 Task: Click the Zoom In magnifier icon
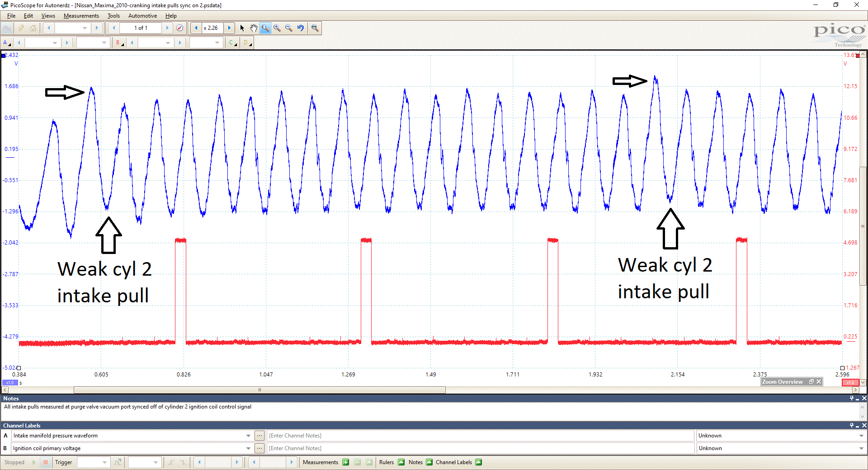pyautogui.click(x=277, y=28)
